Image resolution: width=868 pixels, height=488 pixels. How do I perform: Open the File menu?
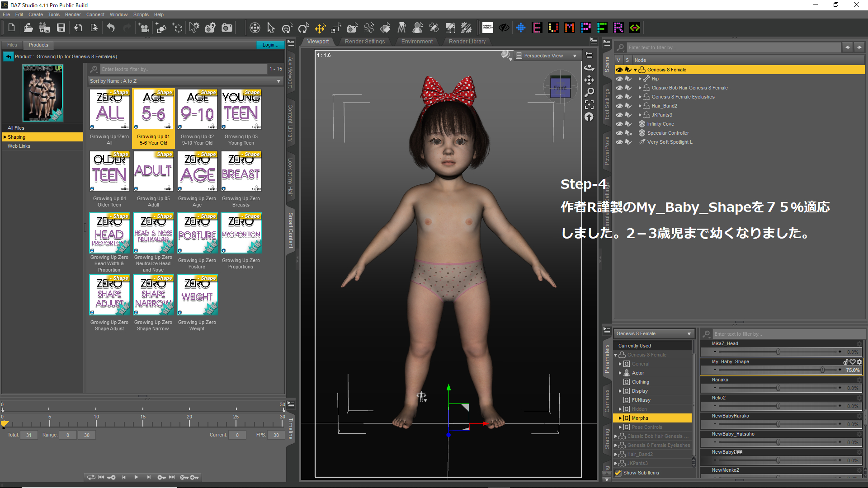pyautogui.click(x=6, y=14)
